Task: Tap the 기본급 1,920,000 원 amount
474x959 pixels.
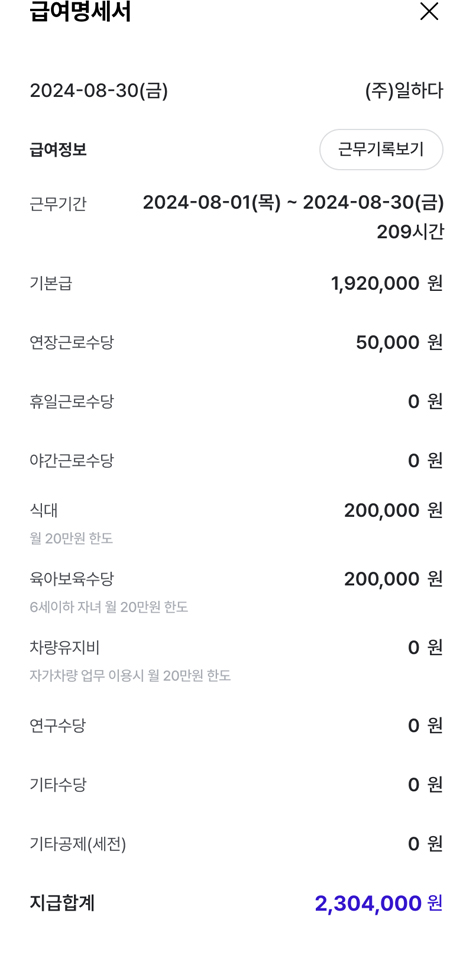Action: (x=387, y=283)
